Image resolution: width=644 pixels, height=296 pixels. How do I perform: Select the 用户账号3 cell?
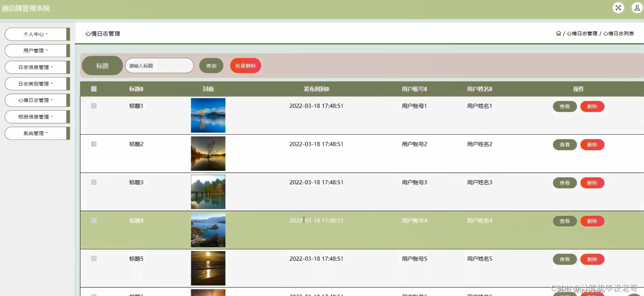click(x=414, y=182)
